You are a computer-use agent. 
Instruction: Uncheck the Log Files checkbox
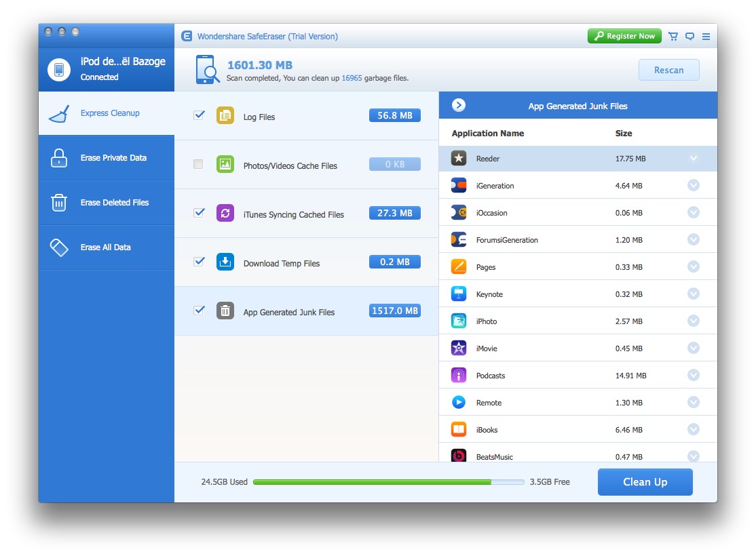[199, 115]
